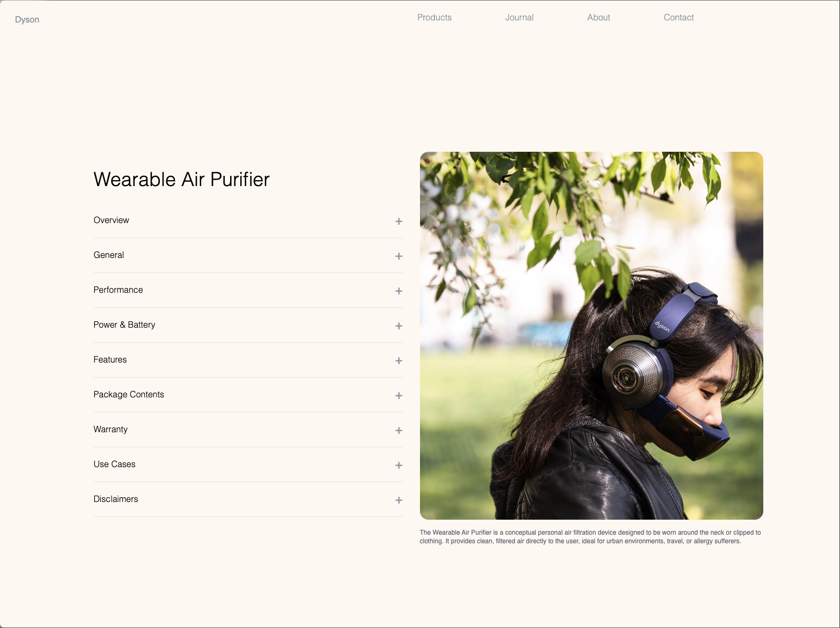The width and height of the screenshot is (840, 628).
Task: Navigate to the Contact link
Action: coord(679,17)
